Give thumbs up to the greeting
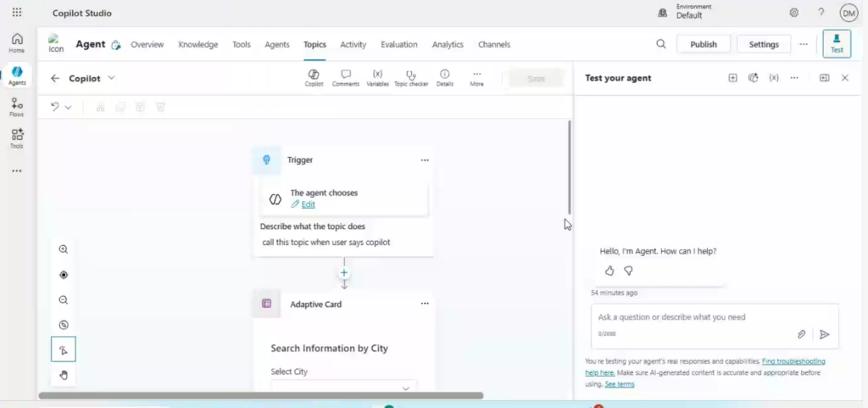This screenshot has height=408, width=868. (609, 271)
